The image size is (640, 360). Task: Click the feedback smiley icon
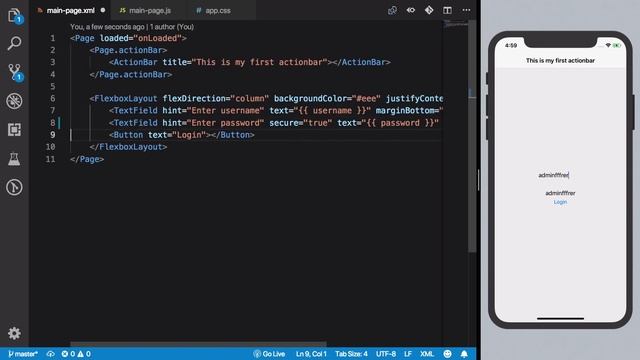[447, 354]
